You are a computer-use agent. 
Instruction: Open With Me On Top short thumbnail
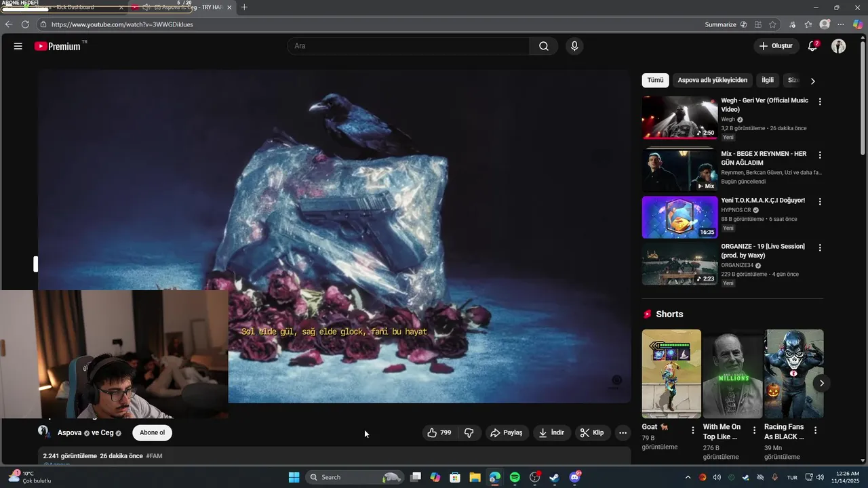(x=732, y=373)
